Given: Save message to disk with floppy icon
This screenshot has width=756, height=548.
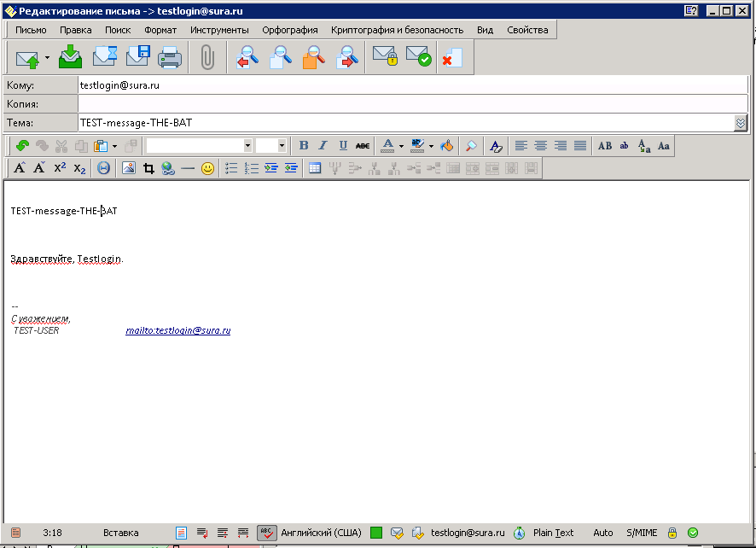Looking at the screenshot, I should [138, 57].
